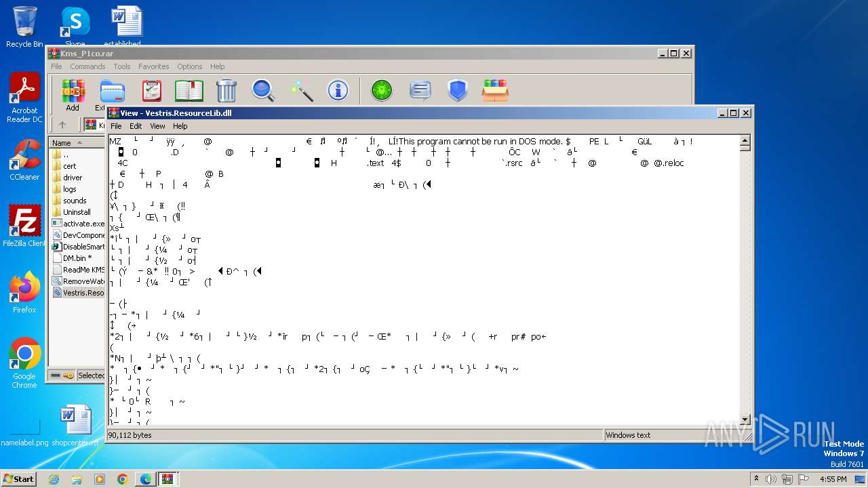The height and width of the screenshot is (488, 868).
Task: Click the SFX box toolbar icon
Action: point(495,90)
